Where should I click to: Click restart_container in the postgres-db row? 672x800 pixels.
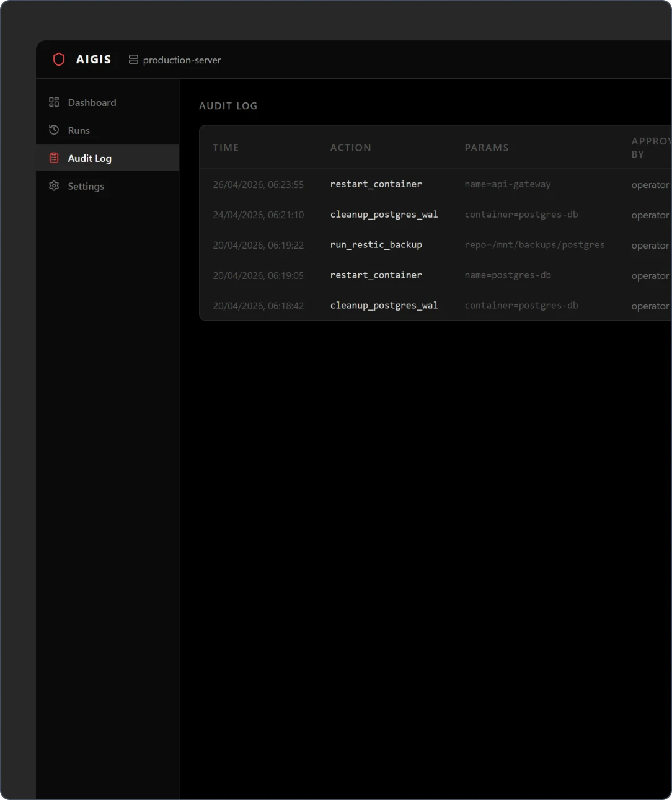376,275
